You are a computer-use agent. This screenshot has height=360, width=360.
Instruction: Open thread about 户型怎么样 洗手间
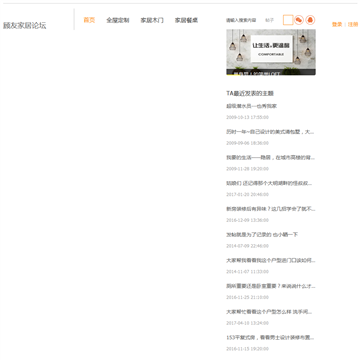(269, 312)
